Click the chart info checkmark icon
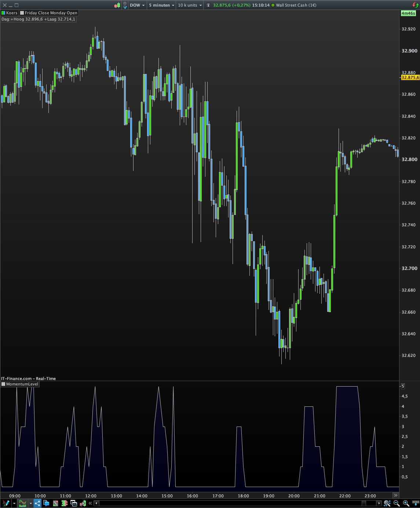 (x=125, y=5)
